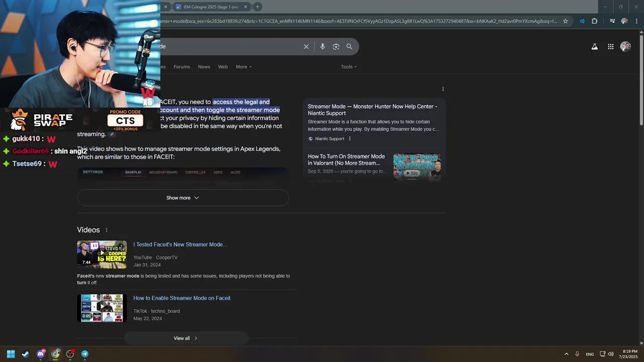Image resolution: width=644 pixels, height=362 pixels.
Task: Show hidden system tray icons
Action: click(567, 354)
